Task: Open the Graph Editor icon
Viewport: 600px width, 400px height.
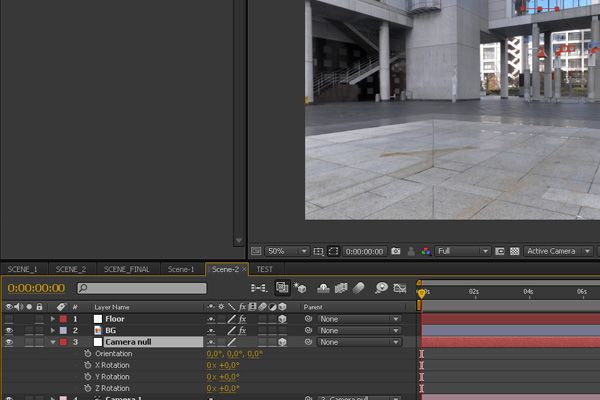Action: 399,287
